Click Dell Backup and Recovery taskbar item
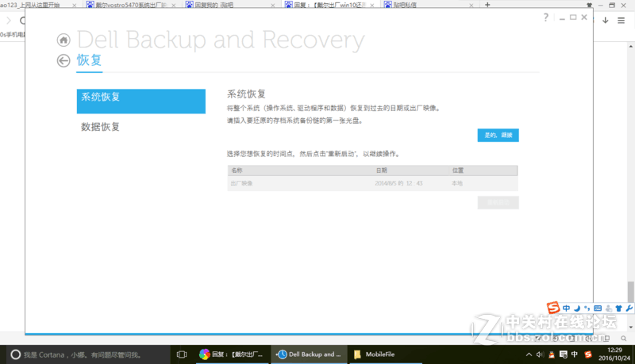Viewport: 635px width, 364px height. point(309,354)
